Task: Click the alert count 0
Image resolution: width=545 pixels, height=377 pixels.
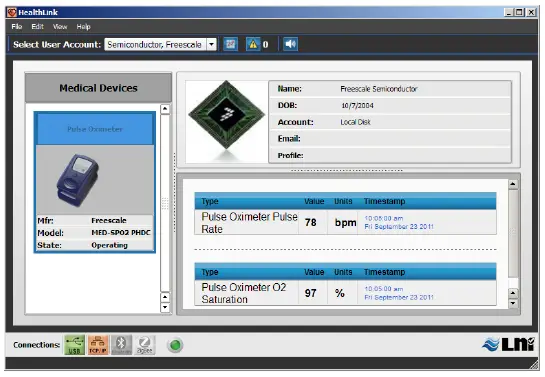Action: (x=266, y=44)
